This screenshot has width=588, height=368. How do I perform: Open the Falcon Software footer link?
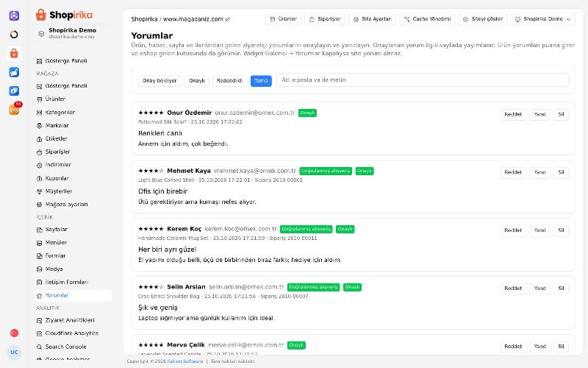point(185,361)
